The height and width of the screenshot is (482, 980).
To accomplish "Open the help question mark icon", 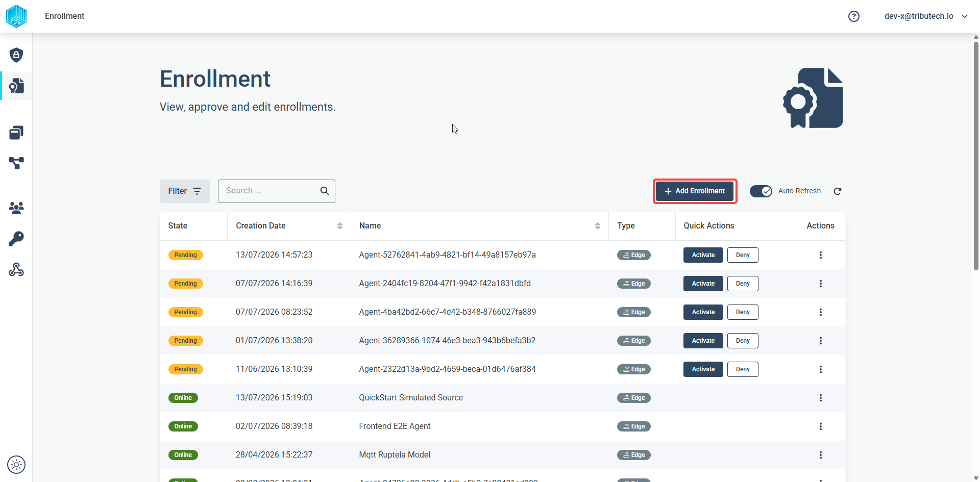I will click(854, 16).
